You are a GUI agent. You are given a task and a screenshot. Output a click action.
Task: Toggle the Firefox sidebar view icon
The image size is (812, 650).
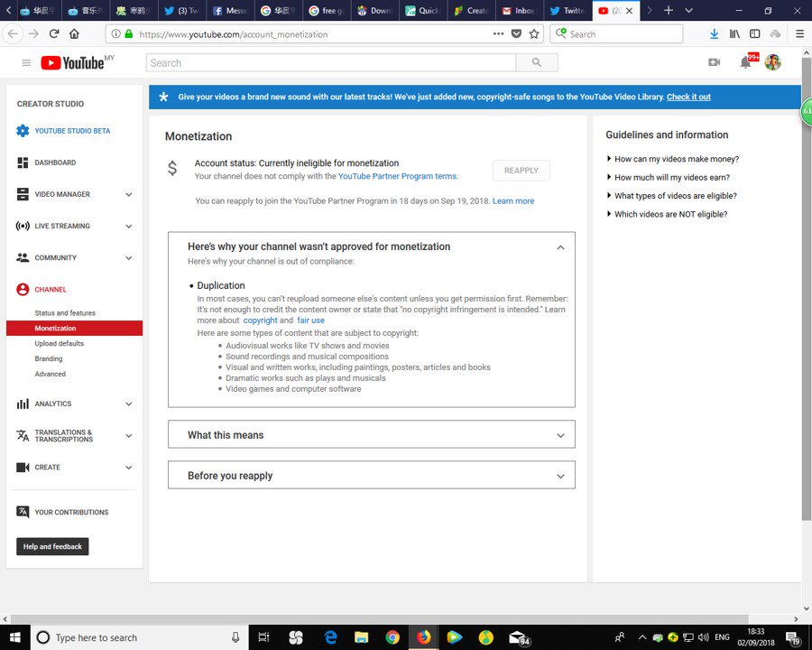[x=755, y=33]
